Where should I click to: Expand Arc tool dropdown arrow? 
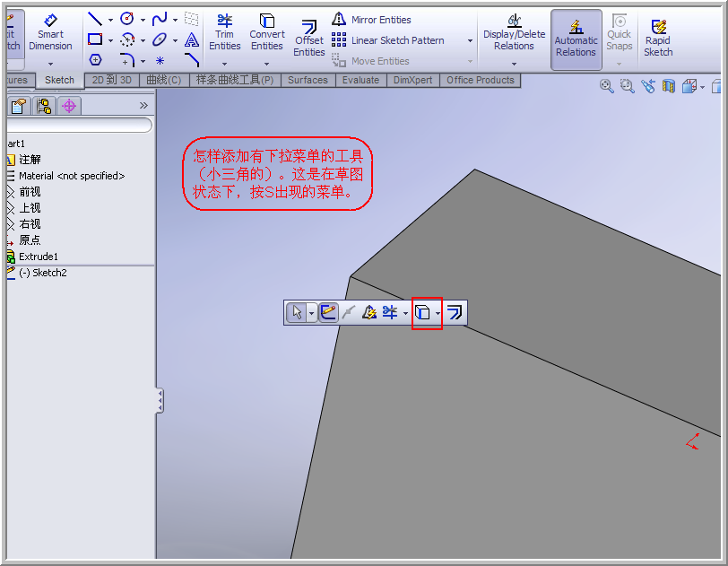pyautogui.click(x=143, y=40)
